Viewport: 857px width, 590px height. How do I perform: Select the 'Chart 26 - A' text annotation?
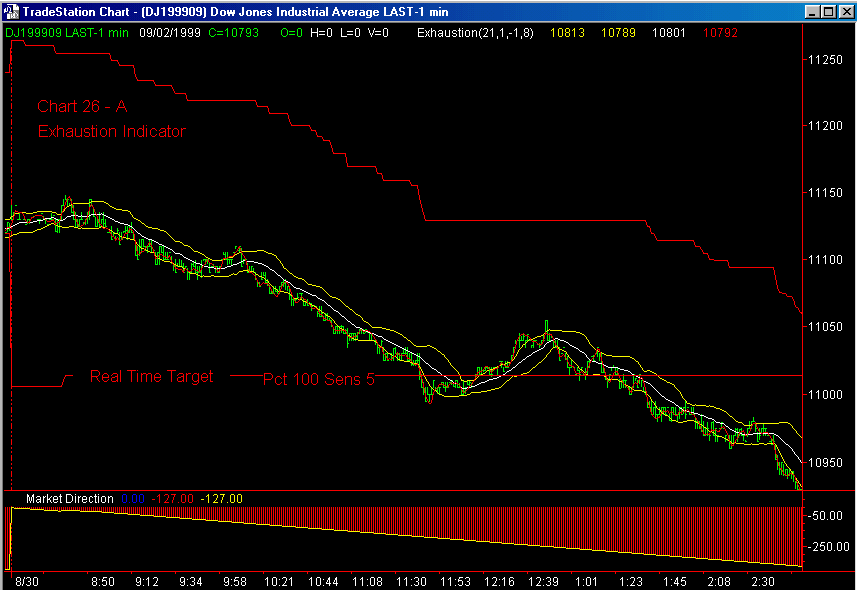click(82, 106)
